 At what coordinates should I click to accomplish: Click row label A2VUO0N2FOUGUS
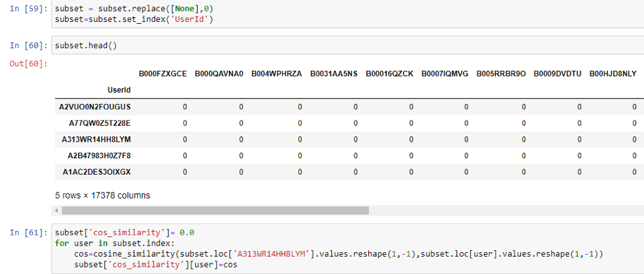pyautogui.click(x=95, y=107)
